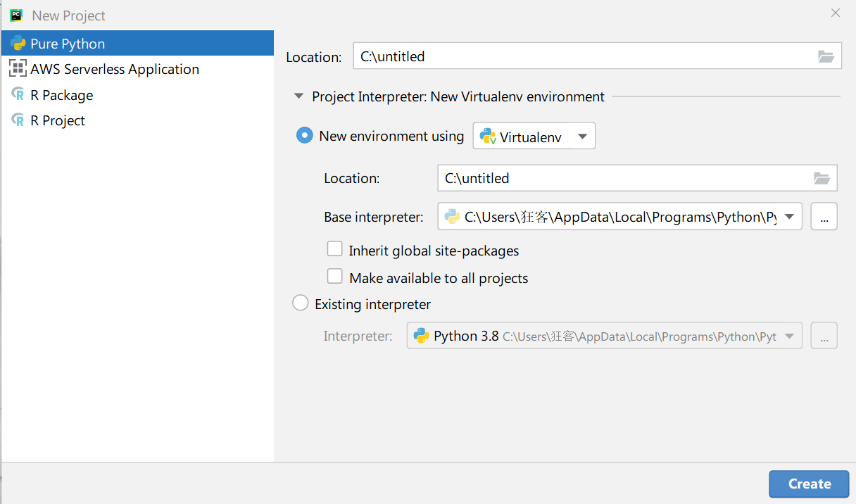Viewport: 856px width, 504px height.
Task: Open the Base interpreter dropdown arrow
Action: tap(790, 217)
